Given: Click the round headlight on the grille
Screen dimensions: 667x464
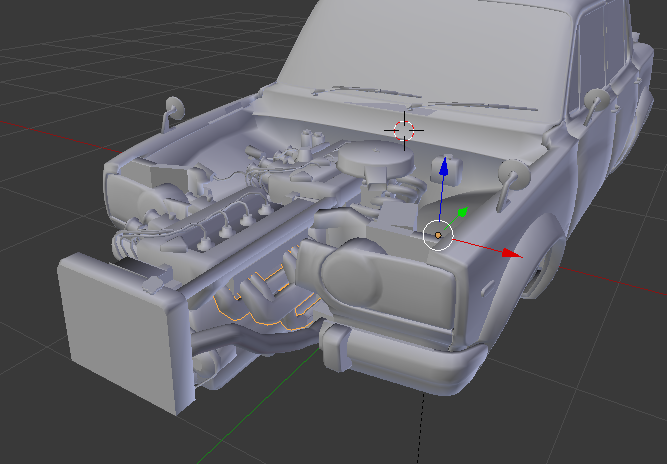Looking at the screenshot, I should pyautogui.click(x=351, y=276).
